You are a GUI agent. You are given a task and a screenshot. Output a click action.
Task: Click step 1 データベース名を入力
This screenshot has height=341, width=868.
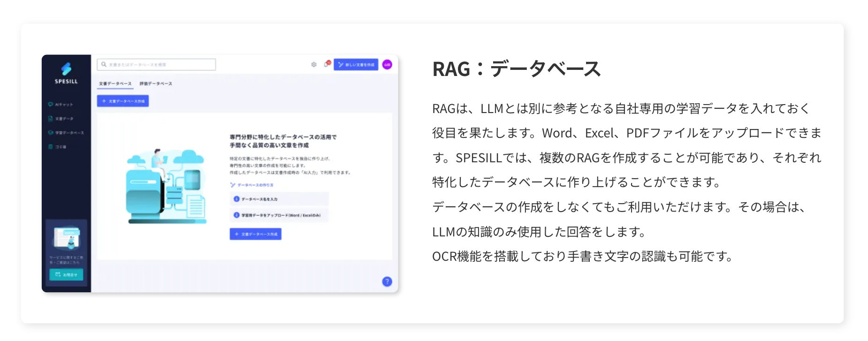[279, 199]
